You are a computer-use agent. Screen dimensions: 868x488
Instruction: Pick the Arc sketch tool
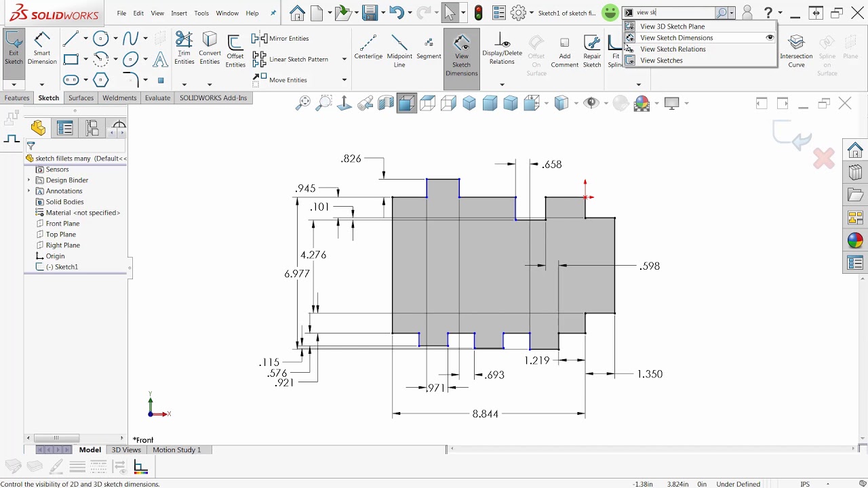pyautogui.click(x=101, y=60)
